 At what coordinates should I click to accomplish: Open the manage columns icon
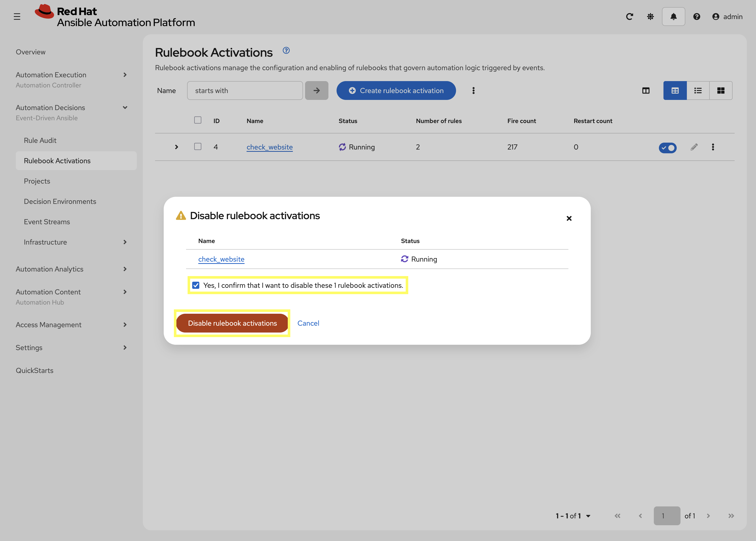[x=646, y=90]
